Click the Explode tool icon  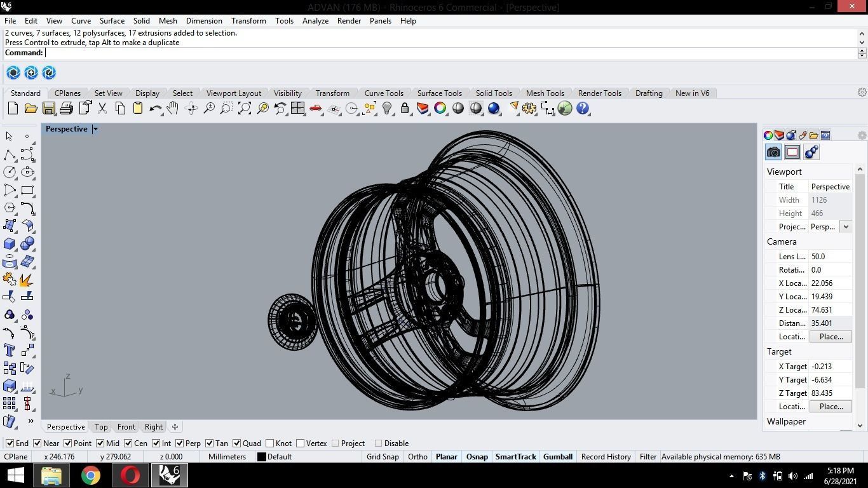(x=27, y=279)
